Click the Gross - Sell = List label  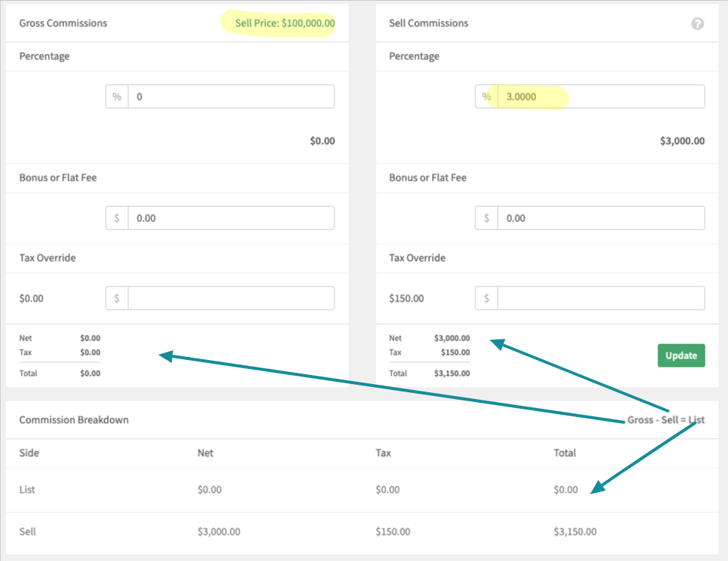pyautogui.click(x=666, y=420)
